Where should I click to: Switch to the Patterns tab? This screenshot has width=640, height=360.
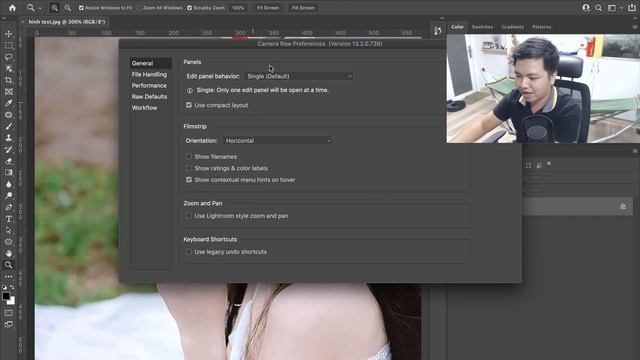[x=542, y=27]
